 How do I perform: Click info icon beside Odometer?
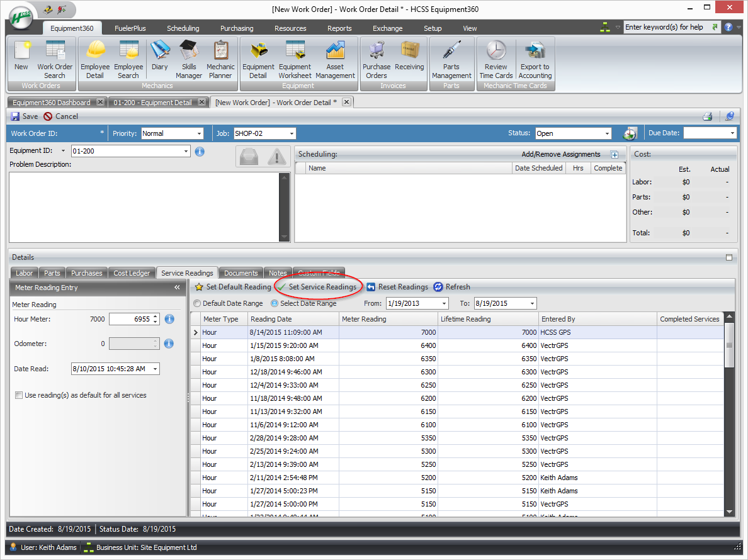169,344
